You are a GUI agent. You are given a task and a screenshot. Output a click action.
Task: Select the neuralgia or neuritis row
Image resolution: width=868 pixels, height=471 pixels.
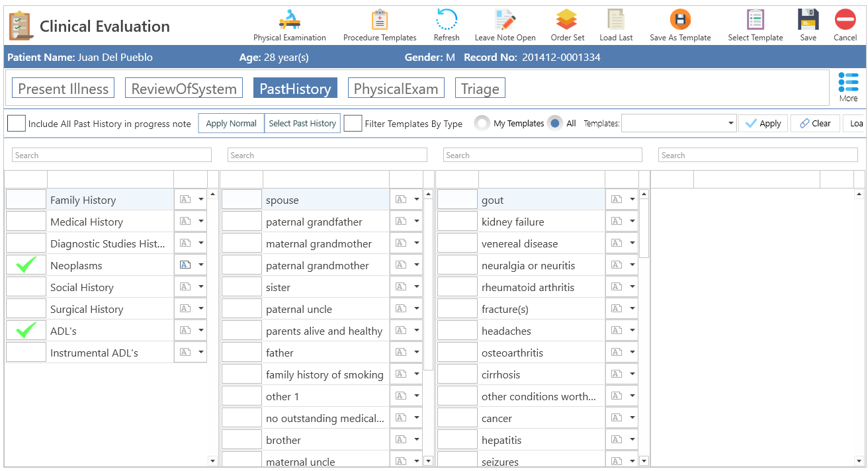click(x=537, y=265)
